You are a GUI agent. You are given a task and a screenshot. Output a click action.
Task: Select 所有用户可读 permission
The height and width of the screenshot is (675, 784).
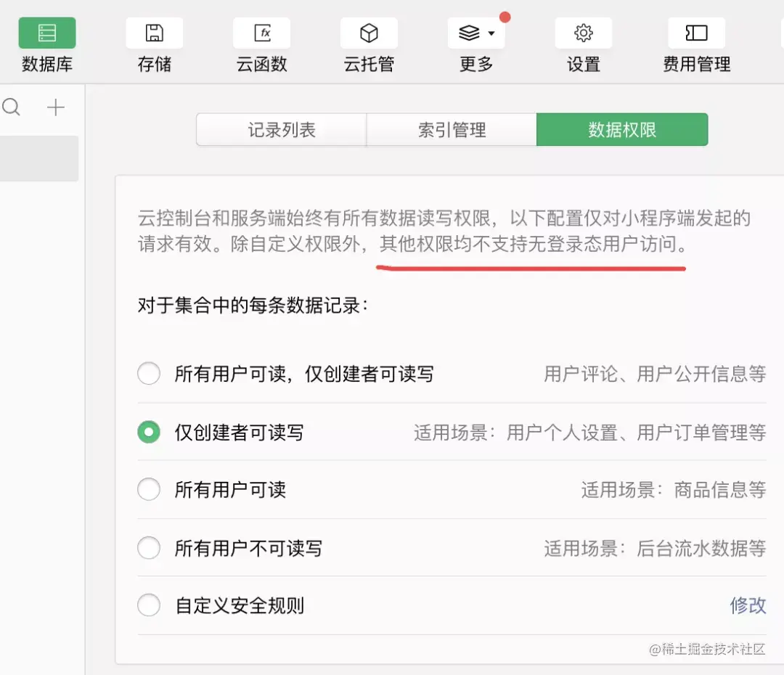(148, 489)
